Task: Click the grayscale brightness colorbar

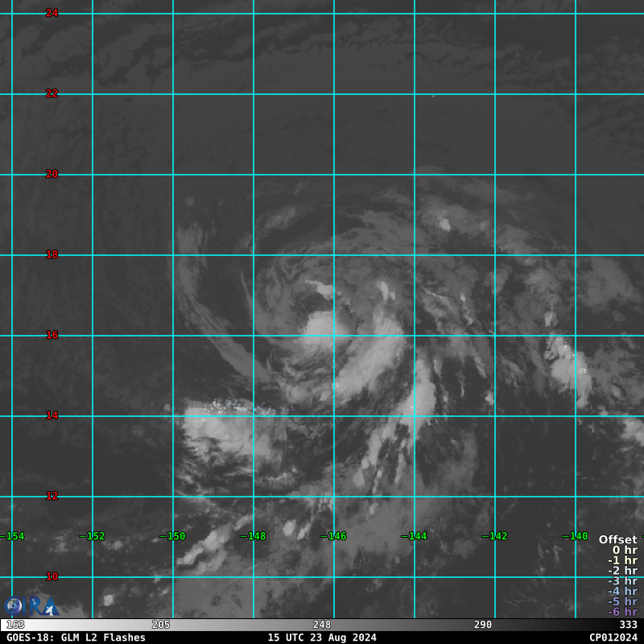Action: click(x=322, y=625)
